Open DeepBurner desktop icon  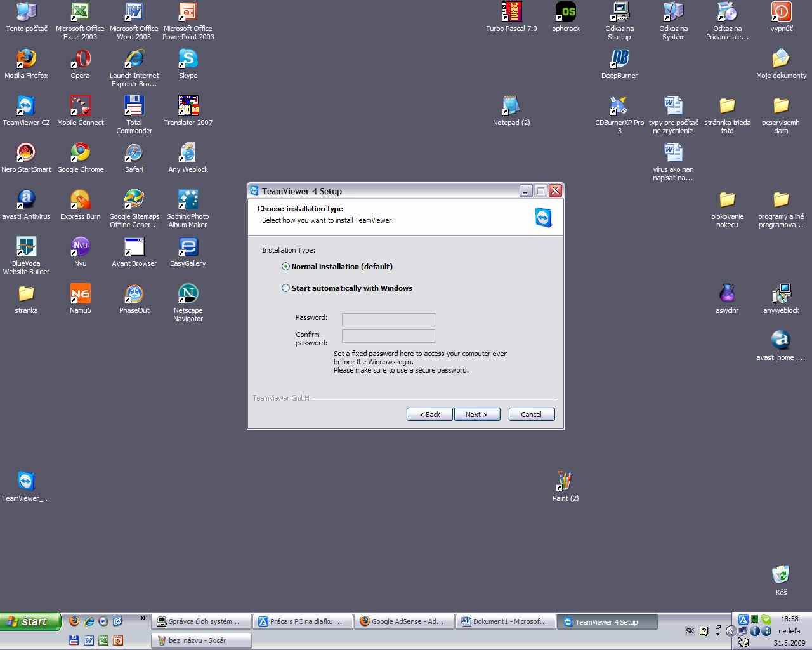[619, 59]
